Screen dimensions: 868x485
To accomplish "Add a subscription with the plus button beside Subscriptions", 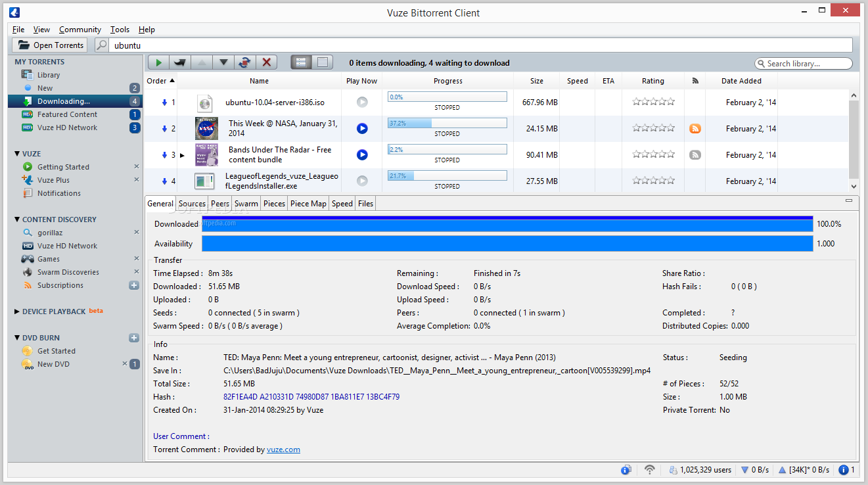I will [x=134, y=285].
